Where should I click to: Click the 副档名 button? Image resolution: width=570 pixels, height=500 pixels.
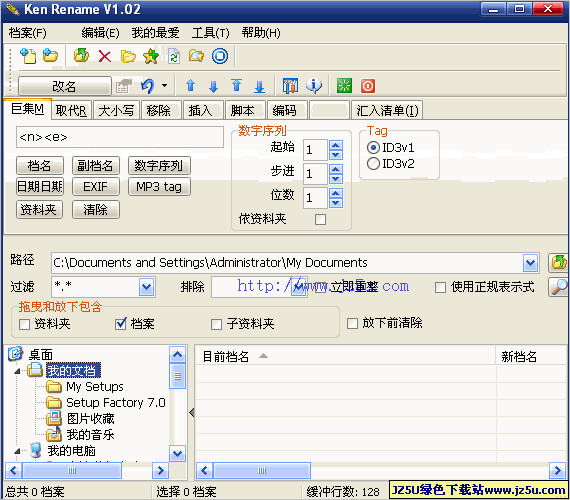[96, 166]
